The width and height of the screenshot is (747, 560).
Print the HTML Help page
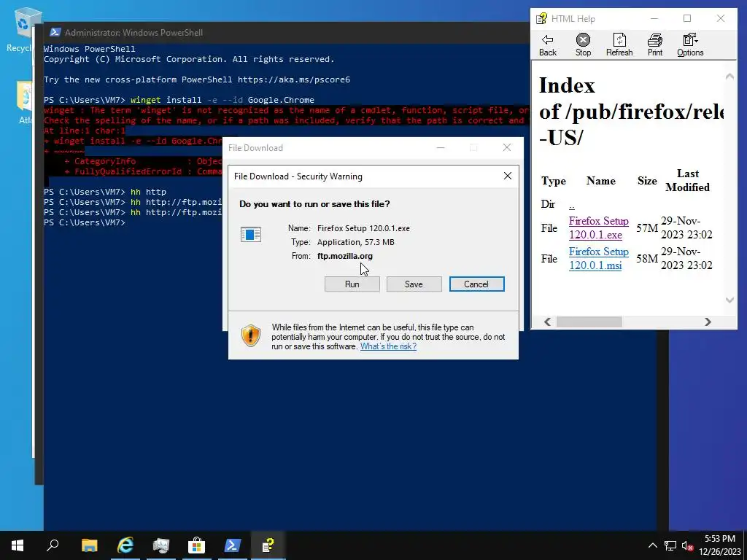tap(655, 45)
